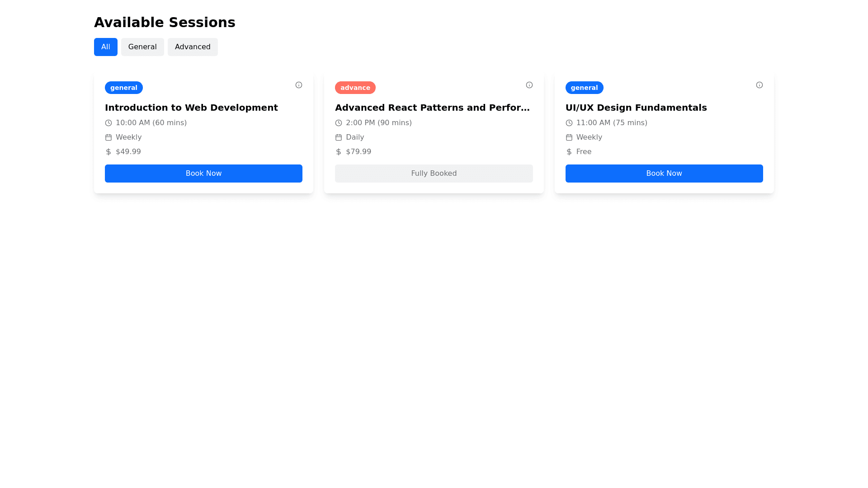The width and height of the screenshot is (868, 488).
Task: Click the Fully Booked button
Action: 434,174
